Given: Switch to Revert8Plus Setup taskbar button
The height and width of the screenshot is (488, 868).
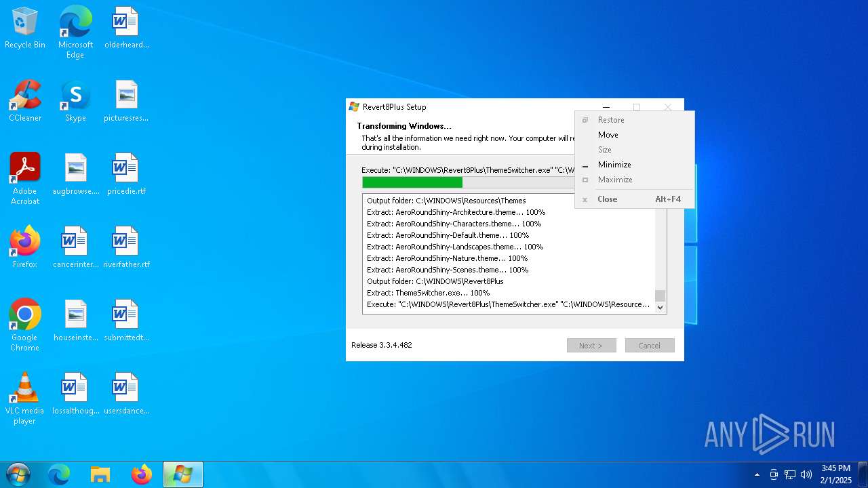Looking at the screenshot, I should tap(183, 474).
